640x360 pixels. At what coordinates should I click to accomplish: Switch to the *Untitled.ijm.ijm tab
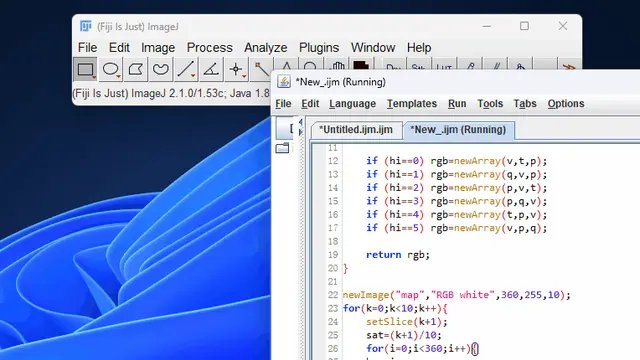coord(356,130)
